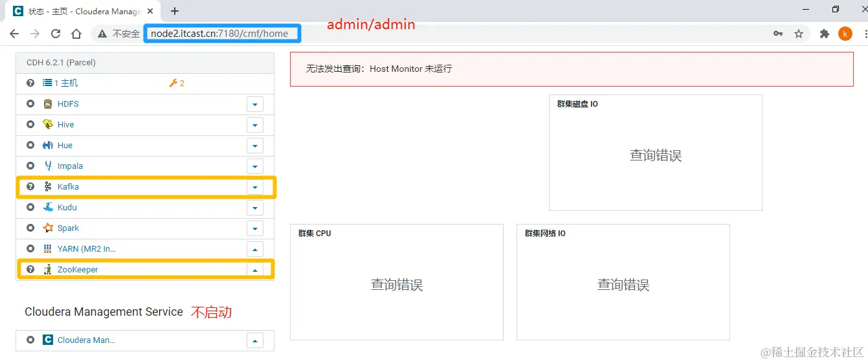868x363 pixels.
Task: Click the Kafka unknown health status icon
Action: 30,187
